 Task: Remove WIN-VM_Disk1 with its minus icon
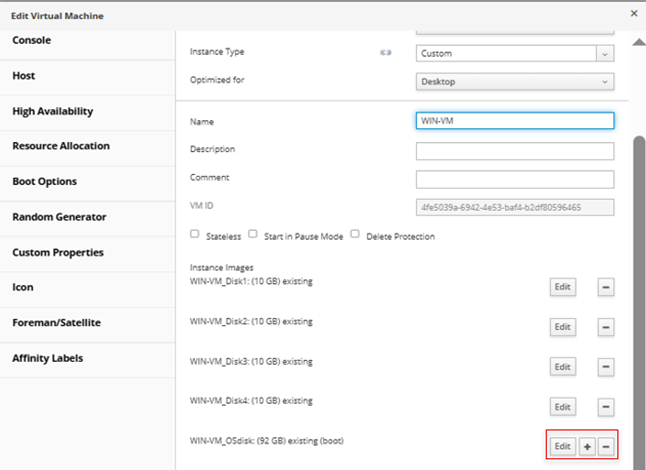point(606,287)
